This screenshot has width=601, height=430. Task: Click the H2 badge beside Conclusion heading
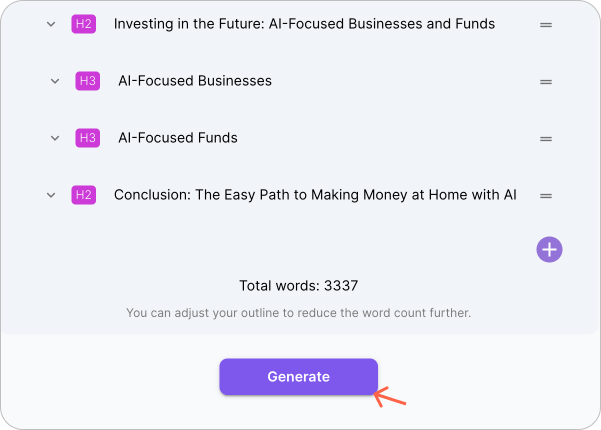[84, 195]
